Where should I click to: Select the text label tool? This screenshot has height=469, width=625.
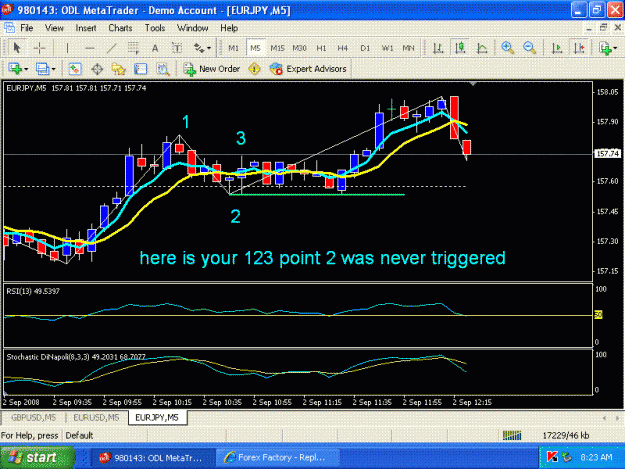(x=177, y=48)
